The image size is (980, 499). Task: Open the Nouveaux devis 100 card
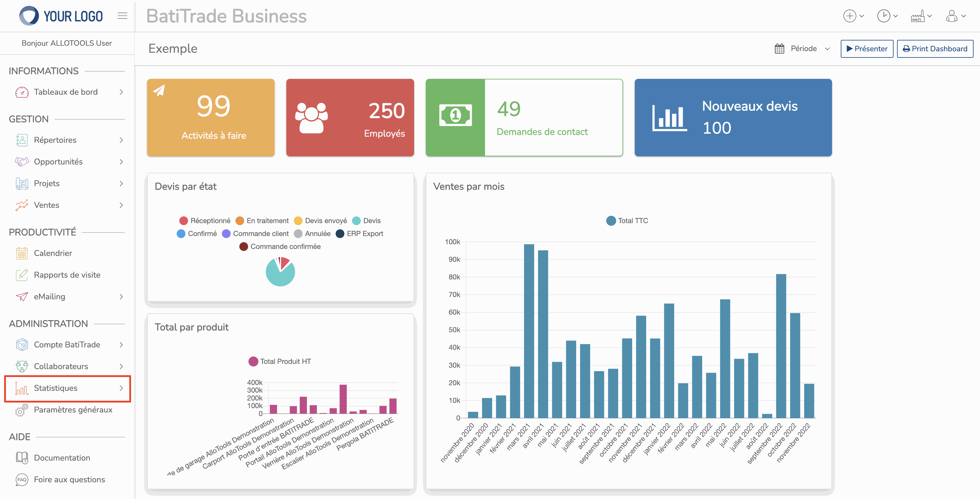pos(733,118)
